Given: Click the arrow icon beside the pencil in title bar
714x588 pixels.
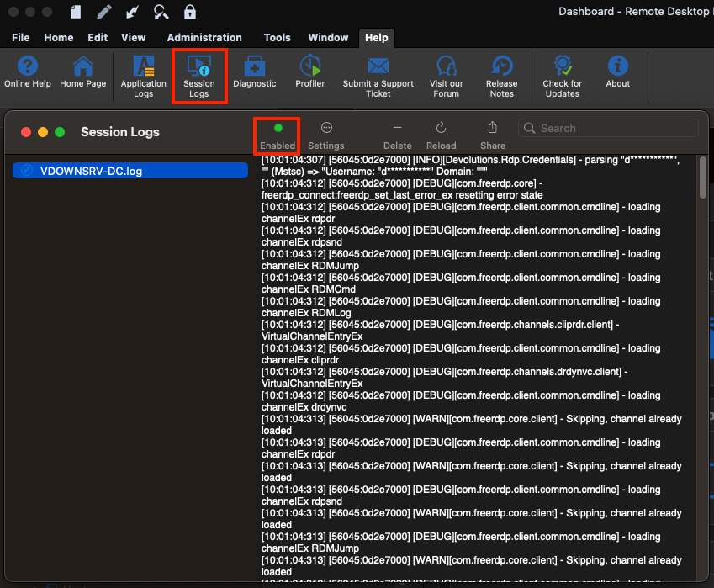Looking at the screenshot, I should click(133, 12).
